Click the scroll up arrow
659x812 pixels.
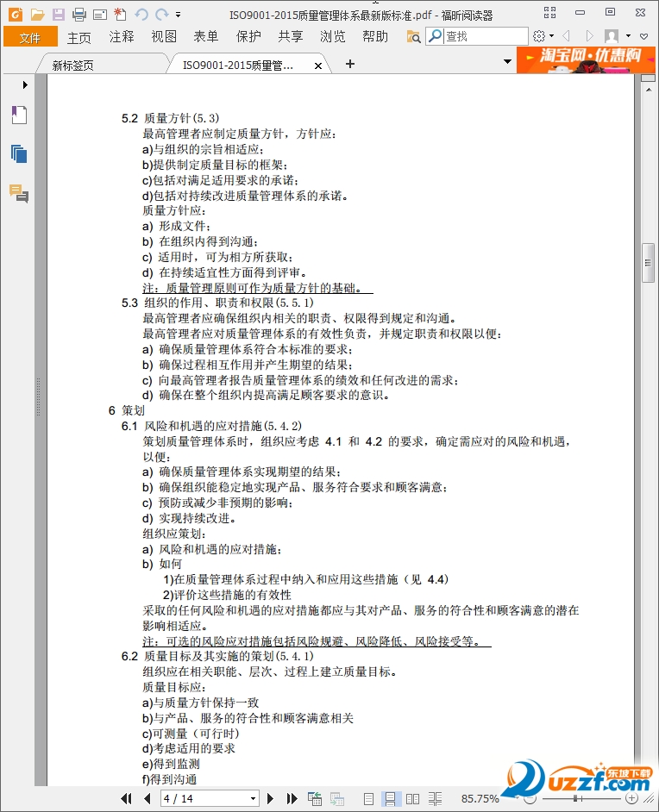point(648,90)
